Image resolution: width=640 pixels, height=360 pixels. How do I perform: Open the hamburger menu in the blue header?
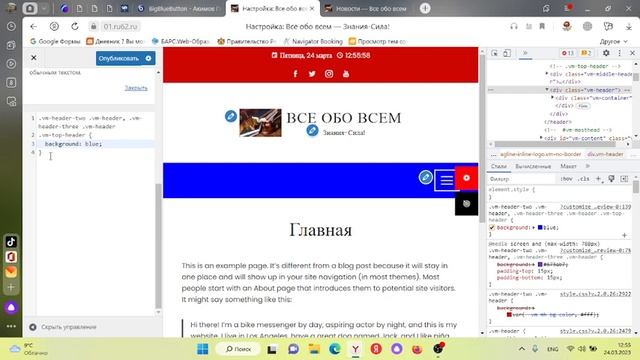pos(447,180)
